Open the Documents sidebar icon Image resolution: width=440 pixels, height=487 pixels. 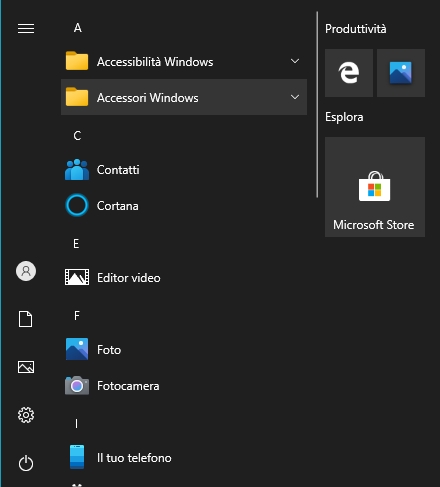pos(26,319)
